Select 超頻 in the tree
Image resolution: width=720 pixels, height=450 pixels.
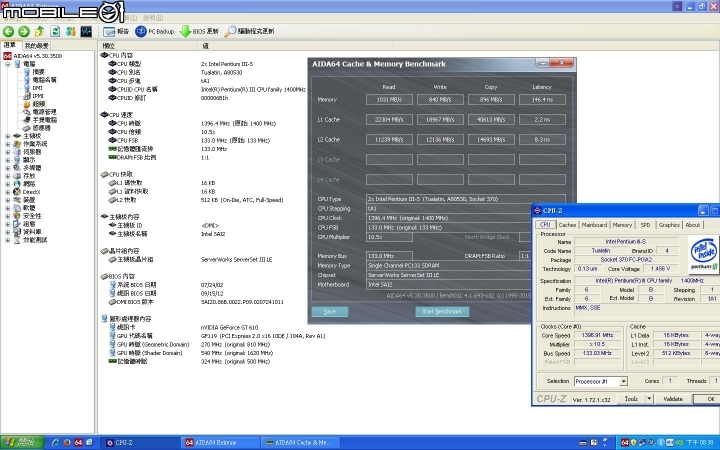click(x=39, y=104)
